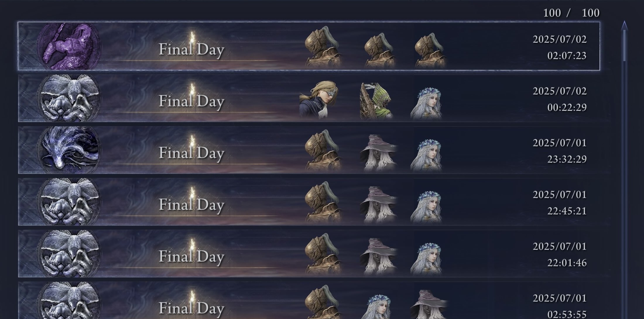Click the purple boss emblem in top entry
This screenshot has height=319, width=644.
point(69,46)
